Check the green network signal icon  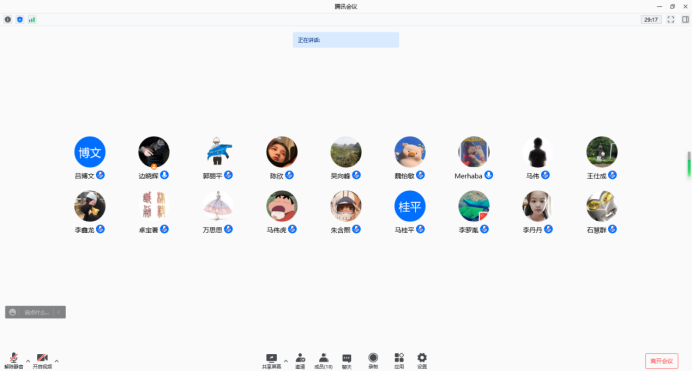pyautogui.click(x=32, y=19)
